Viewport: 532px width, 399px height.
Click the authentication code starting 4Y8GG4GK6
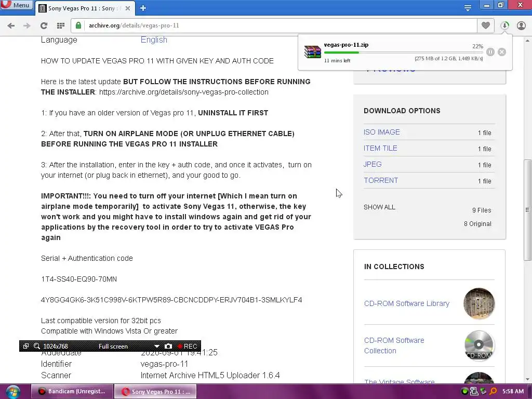click(171, 300)
